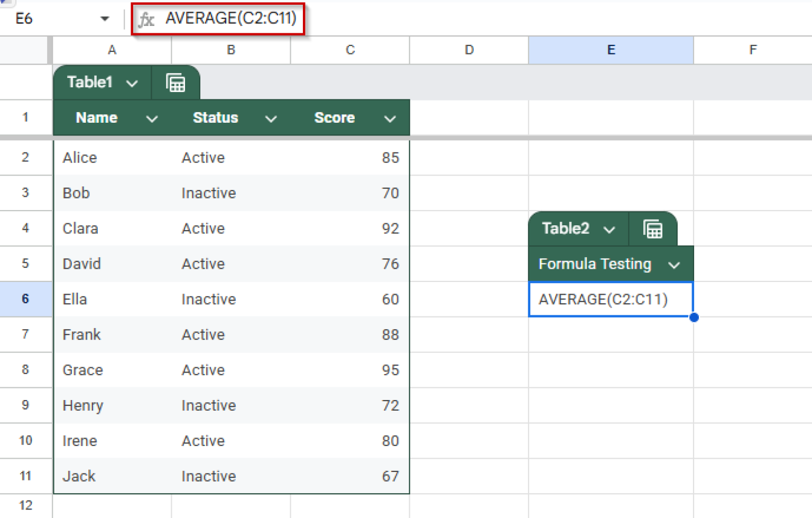Select column C header
Viewport: 812px width, 518px height.
[x=349, y=50]
